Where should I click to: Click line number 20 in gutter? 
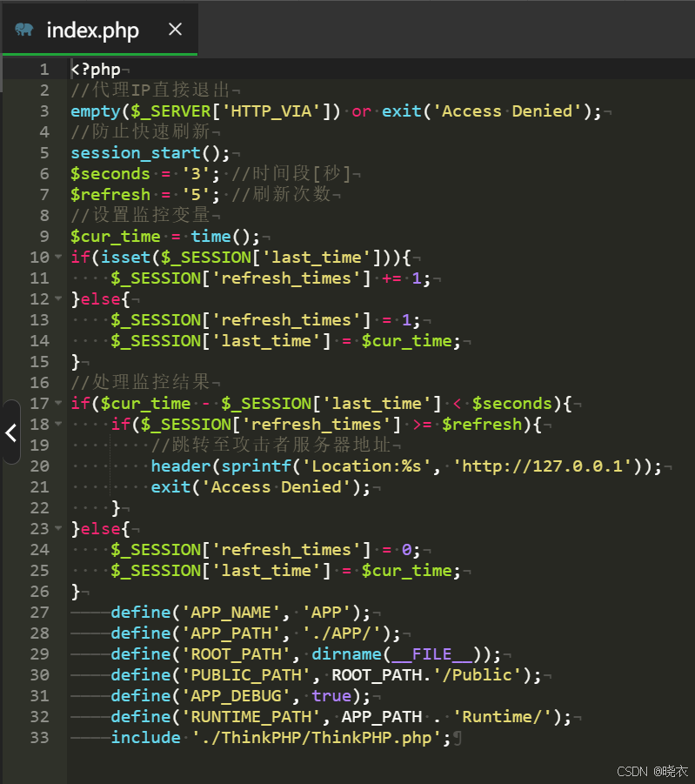point(39,466)
